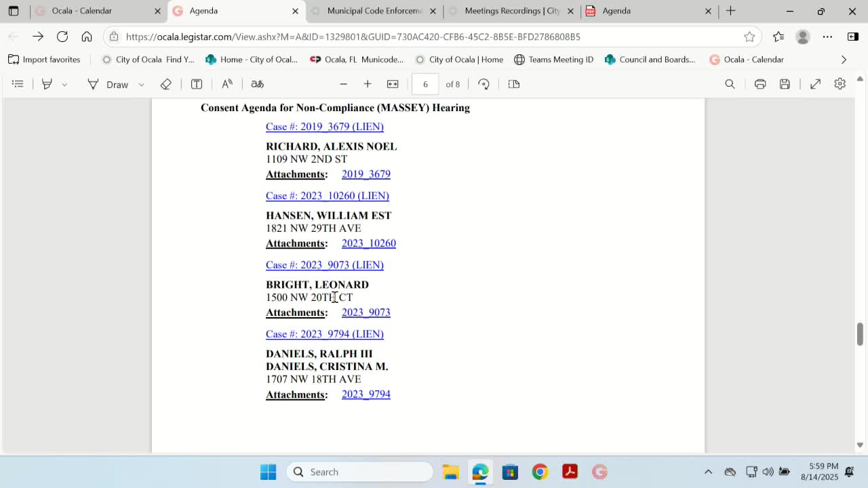Viewport: 868px width, 488px height.
Task: Open attachment 2023_10260
Action: (369, 243)
